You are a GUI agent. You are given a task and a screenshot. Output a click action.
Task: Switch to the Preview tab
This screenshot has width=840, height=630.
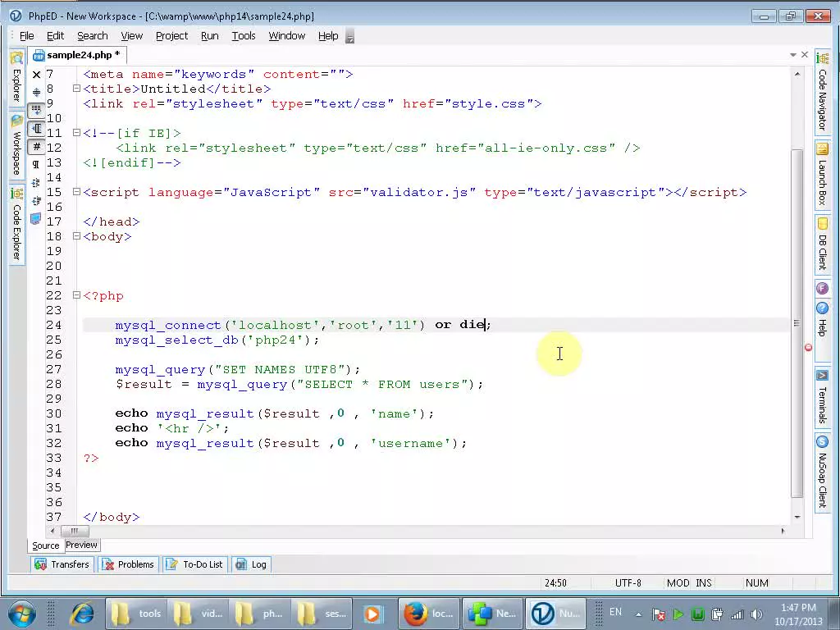(81, 545)
